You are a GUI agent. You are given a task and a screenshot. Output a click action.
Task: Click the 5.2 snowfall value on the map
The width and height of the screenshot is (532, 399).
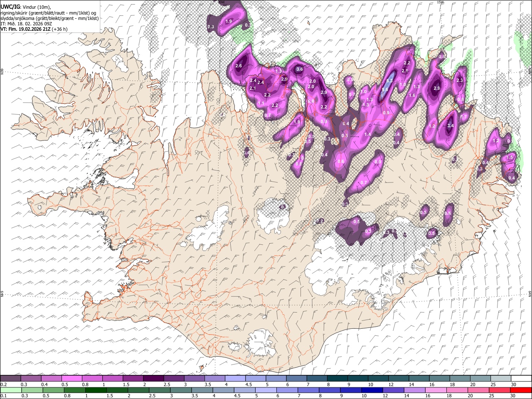click(x=390, y=81)
